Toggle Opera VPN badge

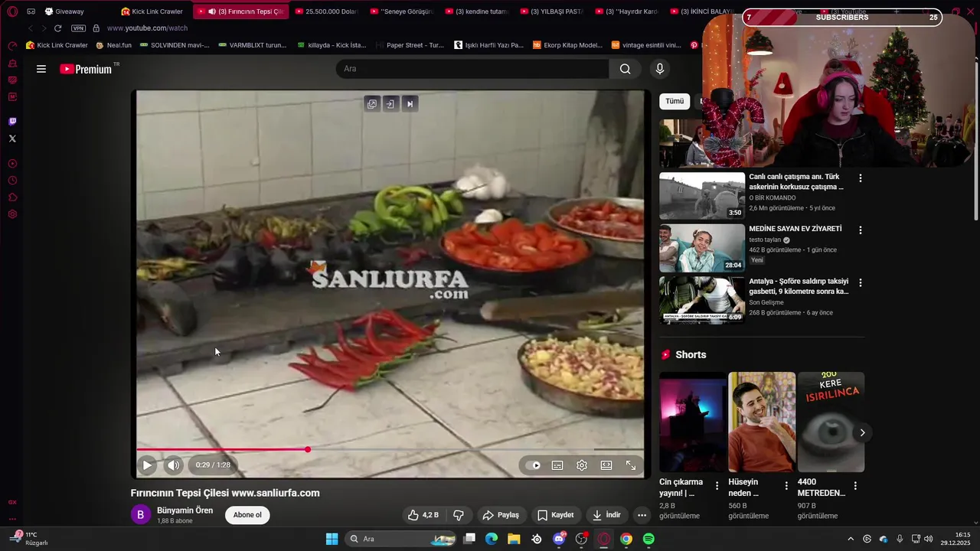tap(78, 28)
